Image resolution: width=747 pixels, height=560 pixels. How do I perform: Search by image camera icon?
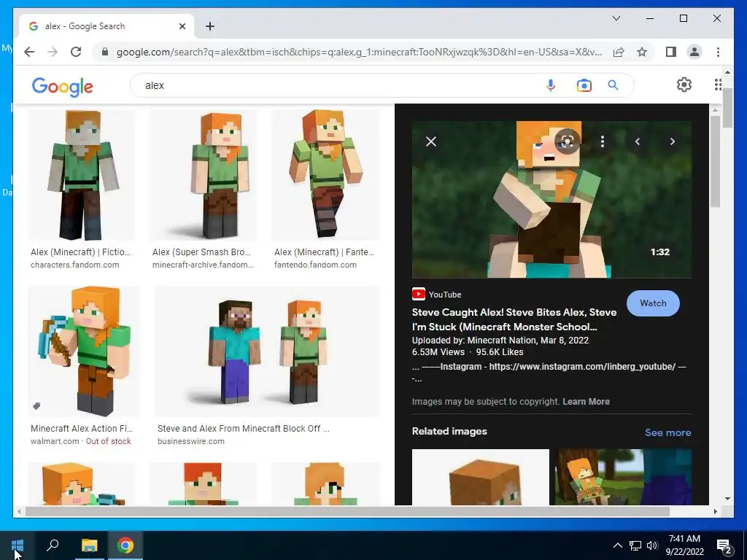tap(584, 85)
